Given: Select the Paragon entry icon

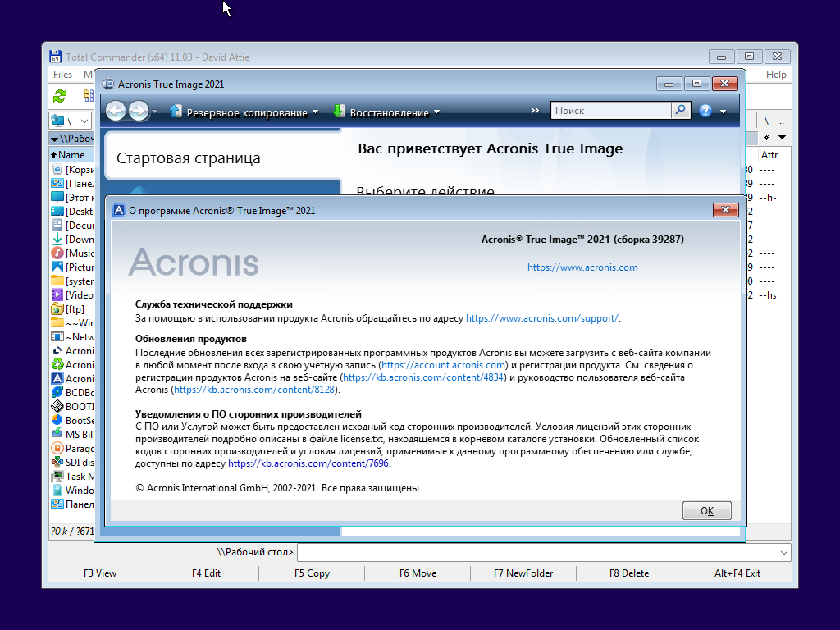Looking at the screenshot, I should click(x=57, y=449).
